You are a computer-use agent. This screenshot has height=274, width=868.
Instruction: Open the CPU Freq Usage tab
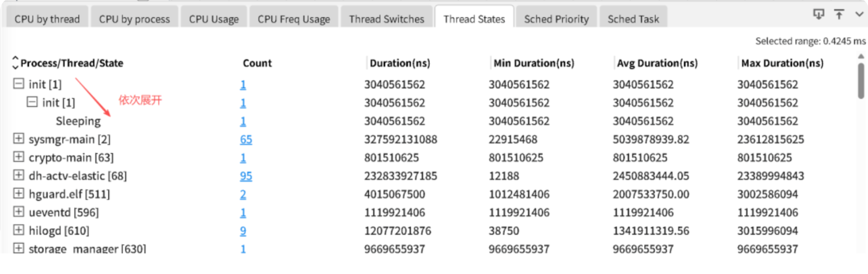coord(294,19)
